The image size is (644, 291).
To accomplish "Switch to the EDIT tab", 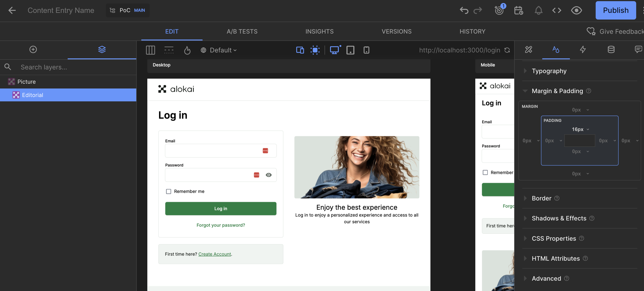I will [x=172, y=31].
